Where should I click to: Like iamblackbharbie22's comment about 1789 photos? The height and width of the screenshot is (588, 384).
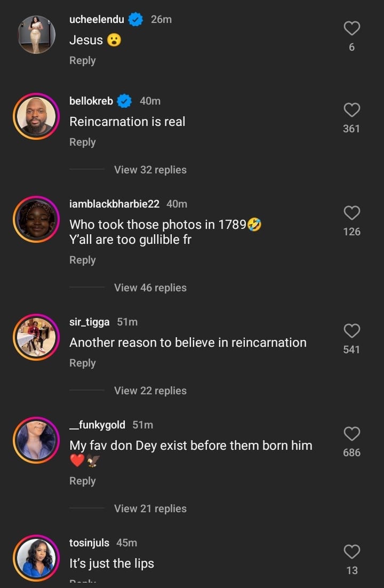[351, 213]
